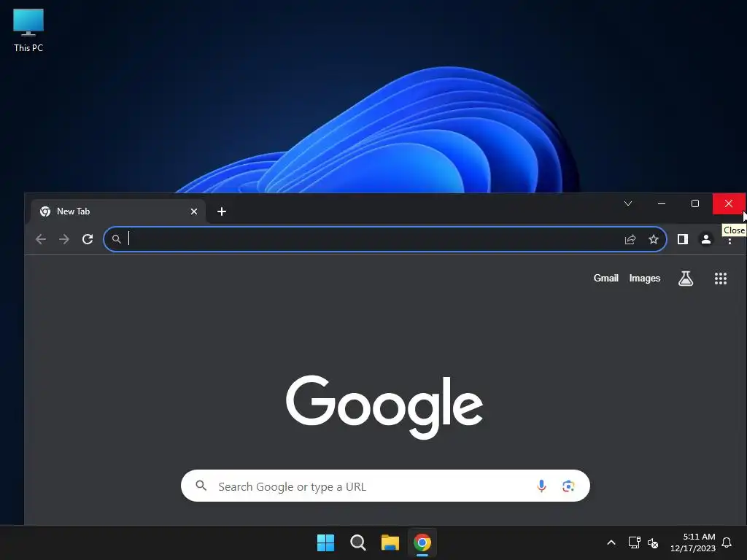This screenshot has height=560, width=747.
Task: Expand the tab search chevron
Action: pos(628,204)
